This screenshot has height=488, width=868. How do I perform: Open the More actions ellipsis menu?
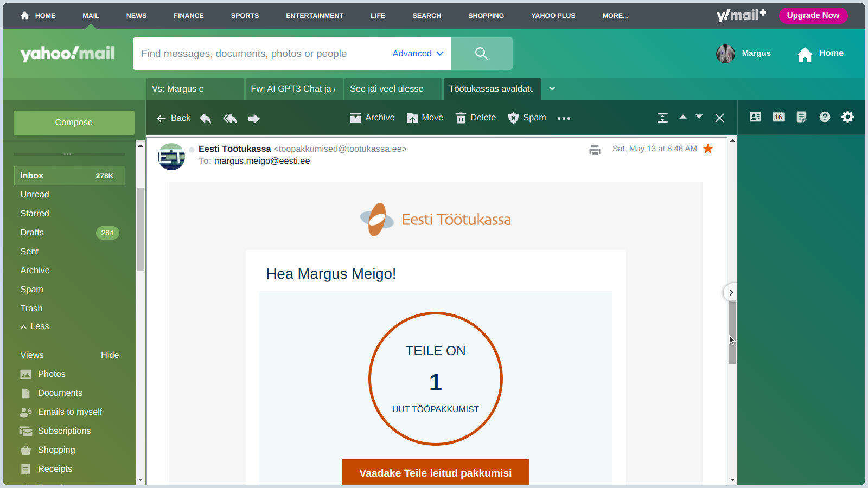click(x=564, y=118)
